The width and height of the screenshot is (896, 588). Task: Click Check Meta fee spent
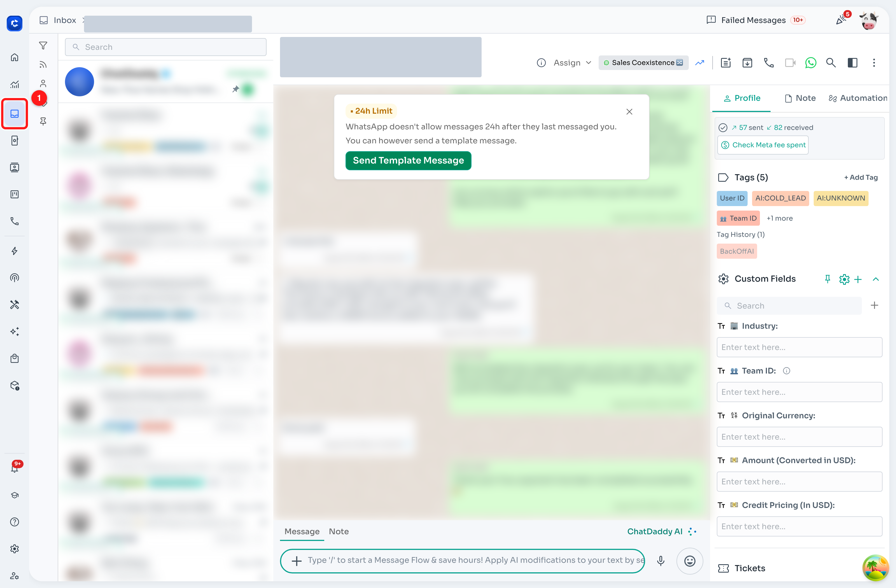(x=763, y=145)
